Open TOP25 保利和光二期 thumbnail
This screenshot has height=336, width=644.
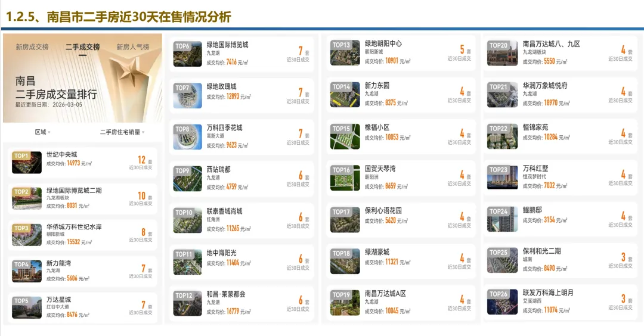(x=502, y=260)
